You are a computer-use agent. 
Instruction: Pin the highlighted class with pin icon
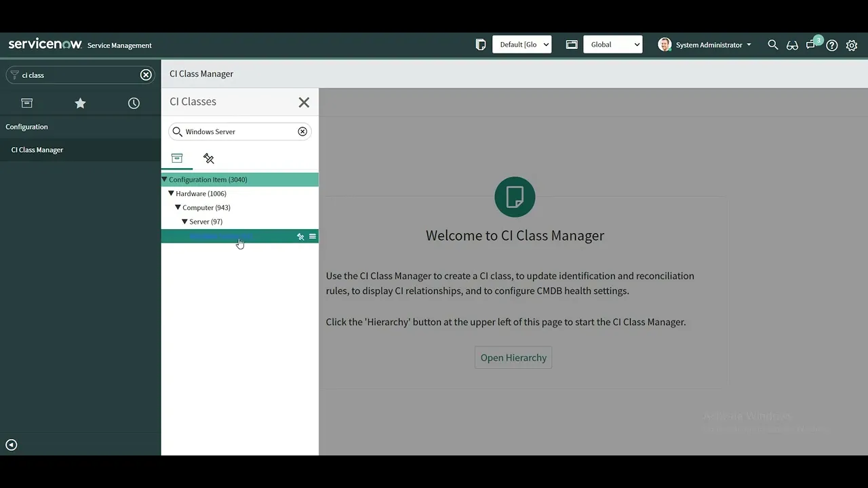coord(300,237)
